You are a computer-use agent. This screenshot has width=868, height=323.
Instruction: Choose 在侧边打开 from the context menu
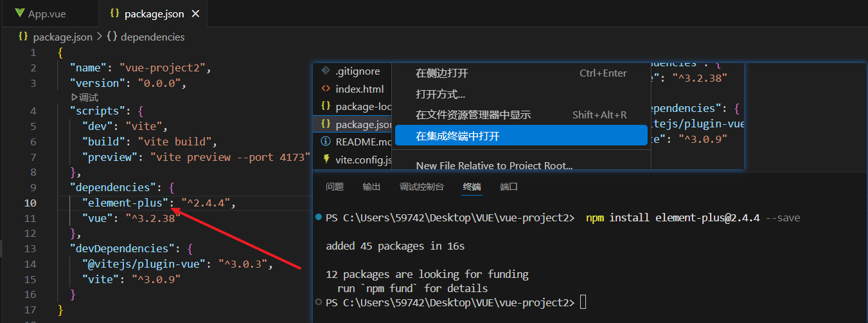coord(521,73)
